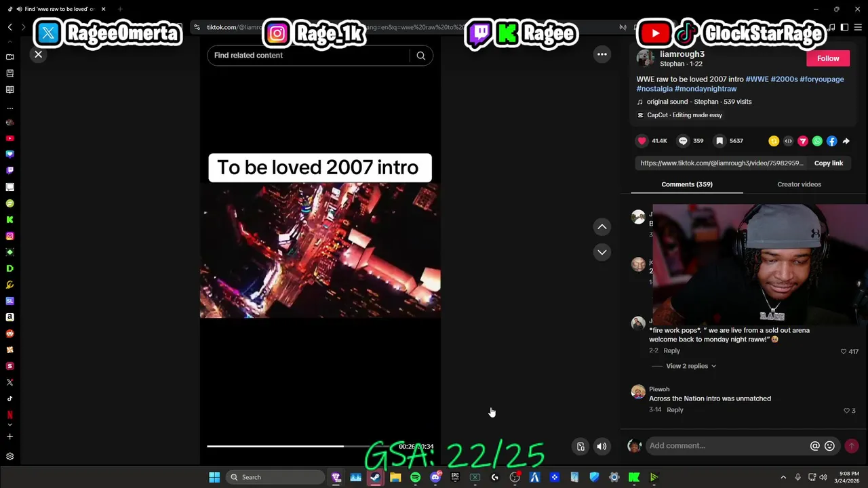
Task: Select the Comments (359) tab
Action: click(x=687, y=184)
